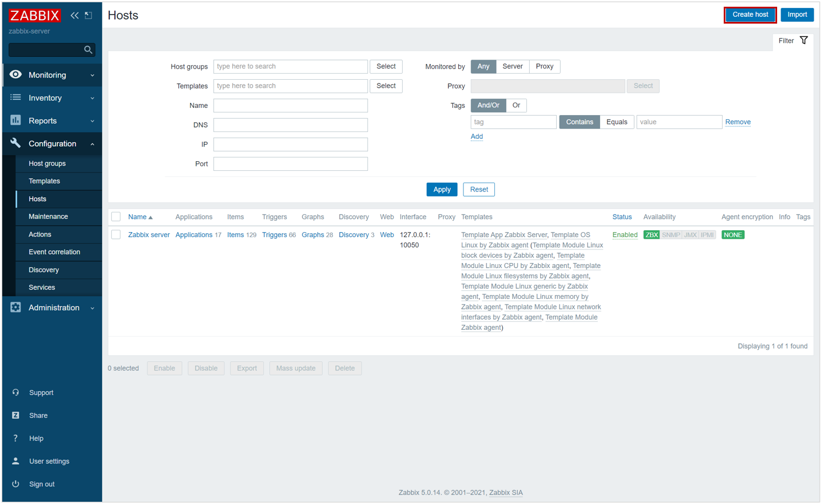The width and height of the screenshot is (821, 504).
Task: Click the Reset filter button
Action: [479, 189]
